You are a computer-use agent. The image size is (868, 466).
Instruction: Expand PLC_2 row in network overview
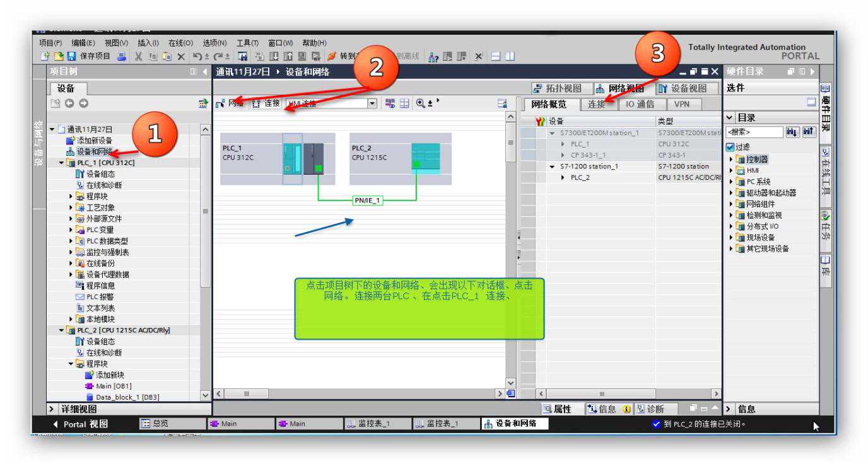pos(563,178)
